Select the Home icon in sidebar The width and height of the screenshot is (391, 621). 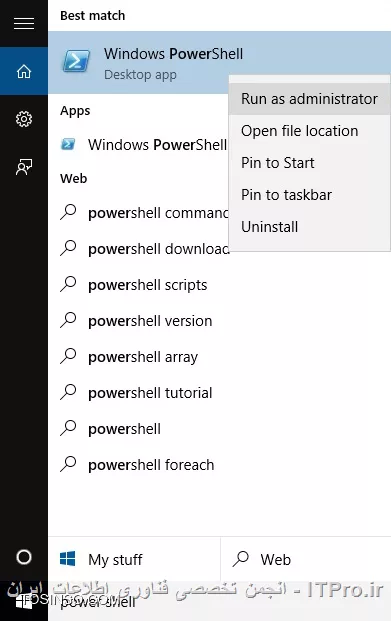point(24,71)
